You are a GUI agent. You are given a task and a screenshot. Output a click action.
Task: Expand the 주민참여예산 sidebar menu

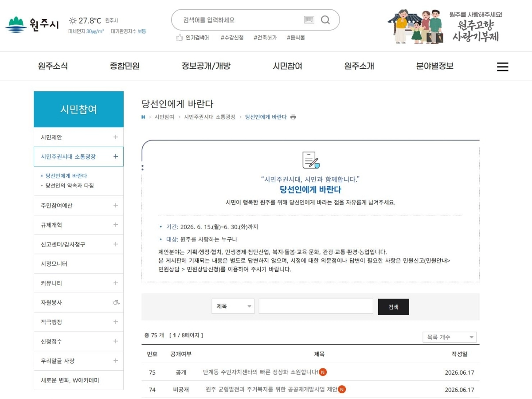coord(116,205)
